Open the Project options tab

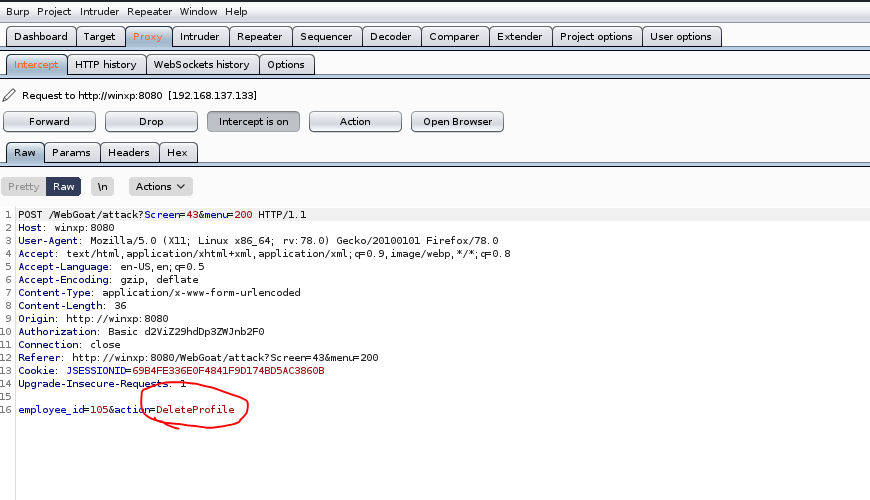pos(596,37)
